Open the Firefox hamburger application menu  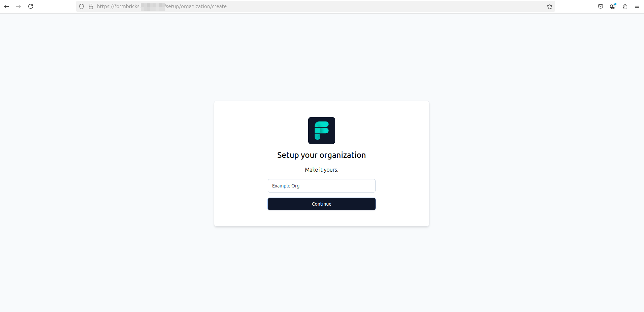click(637, 6)
